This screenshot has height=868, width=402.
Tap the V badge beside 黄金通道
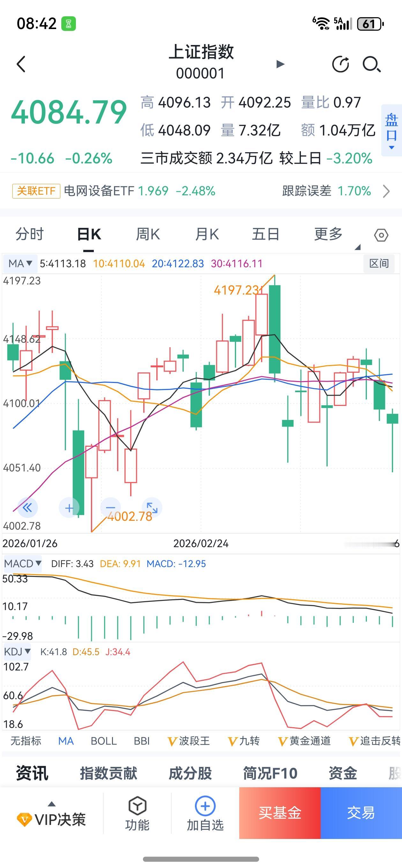(x=283, y=741)
